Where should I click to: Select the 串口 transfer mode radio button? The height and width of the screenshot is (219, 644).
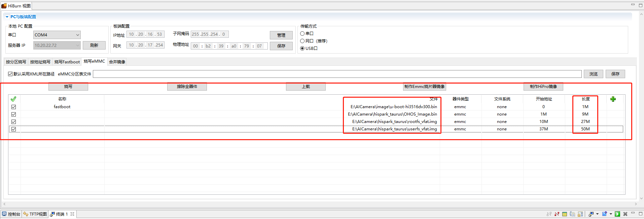(x=302, y=33)
